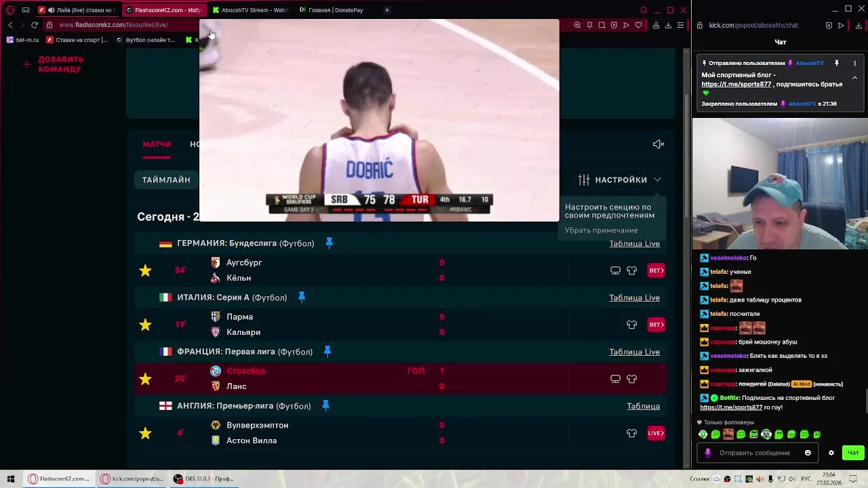Screen dimensions: 868x488
Task: Click the LIVE badge for Вулверхэмптон match
Action: point(656,433)
